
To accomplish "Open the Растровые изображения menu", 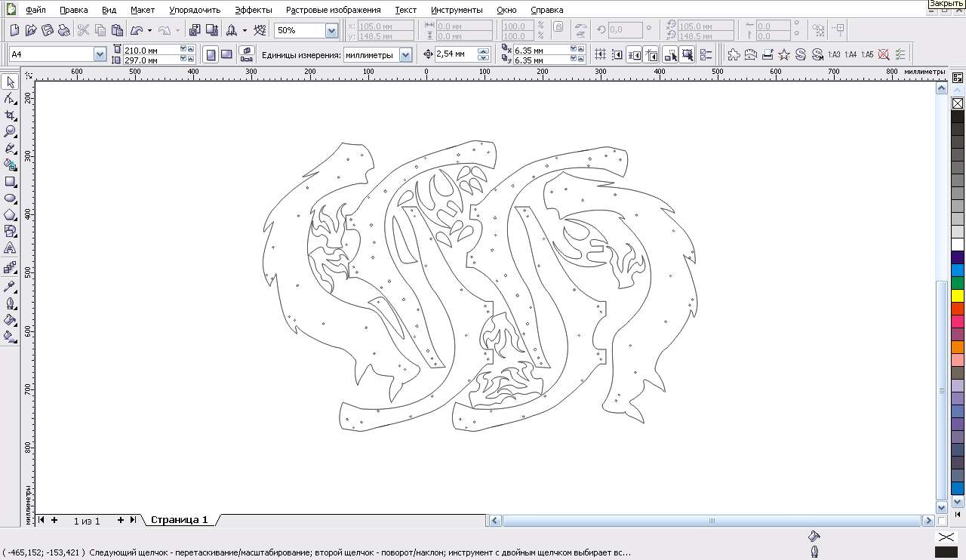I will coord(333,11).
